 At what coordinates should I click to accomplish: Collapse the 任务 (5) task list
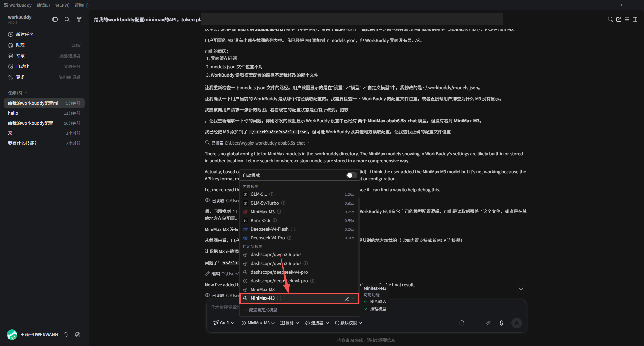(18, 93)
